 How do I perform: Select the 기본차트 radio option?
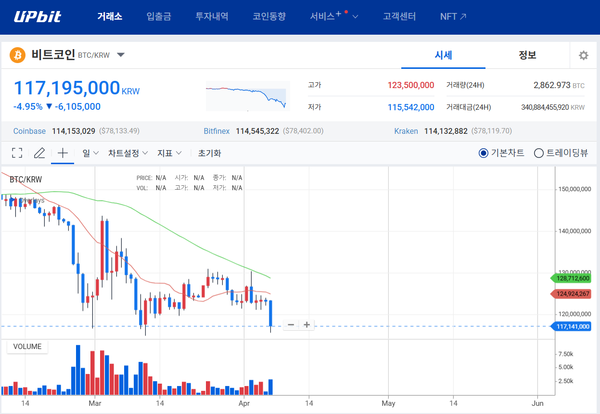(x=484, y=153)
